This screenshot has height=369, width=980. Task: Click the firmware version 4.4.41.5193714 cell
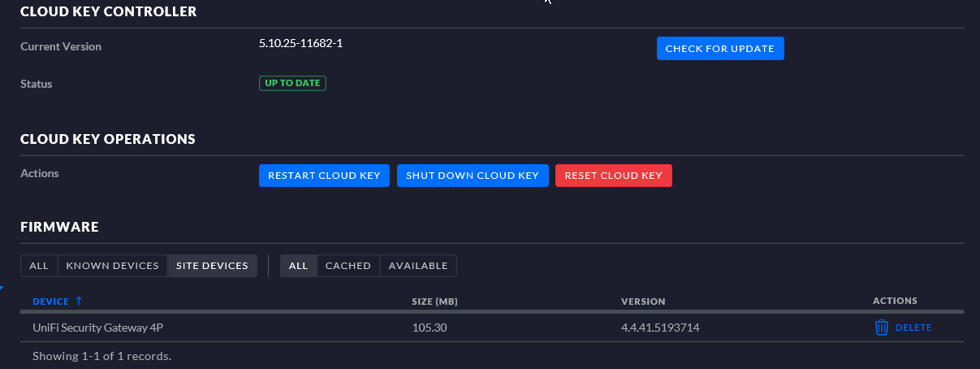(x=660, y=328)
